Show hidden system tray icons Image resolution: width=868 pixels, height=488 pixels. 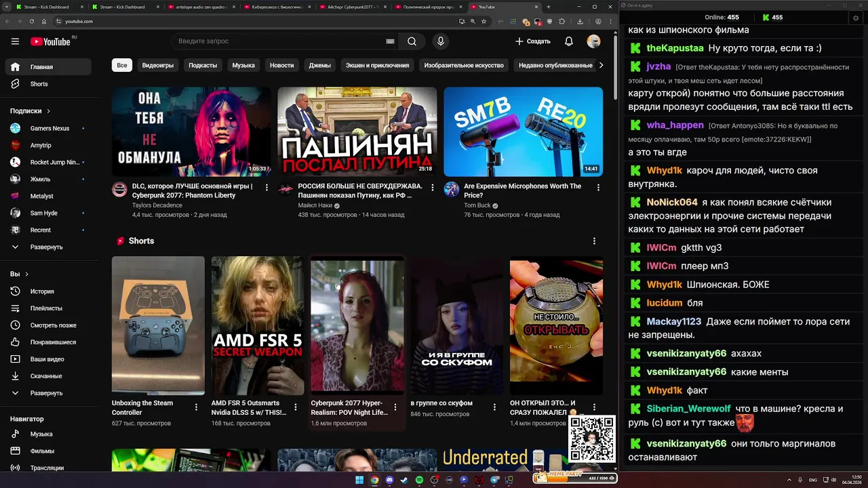790,480
